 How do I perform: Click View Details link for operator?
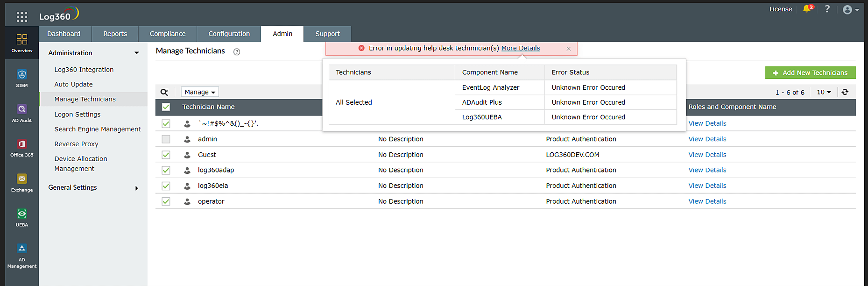[x=707, y=201]
